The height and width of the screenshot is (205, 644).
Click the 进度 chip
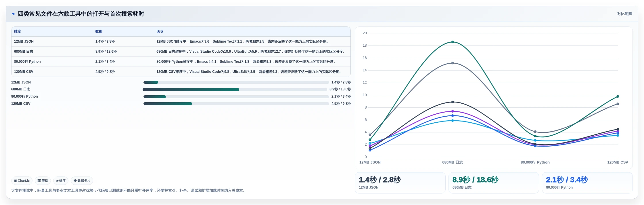(61, 181)
